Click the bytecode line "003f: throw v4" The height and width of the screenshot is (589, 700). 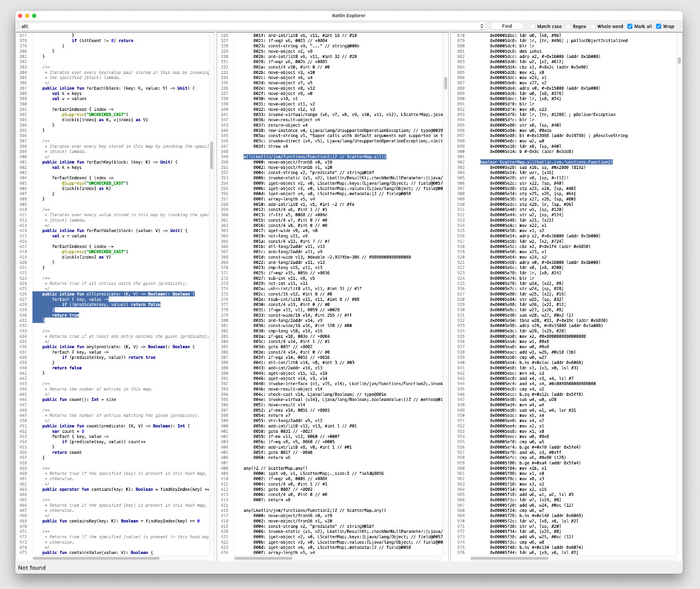(x=271, y=146)
